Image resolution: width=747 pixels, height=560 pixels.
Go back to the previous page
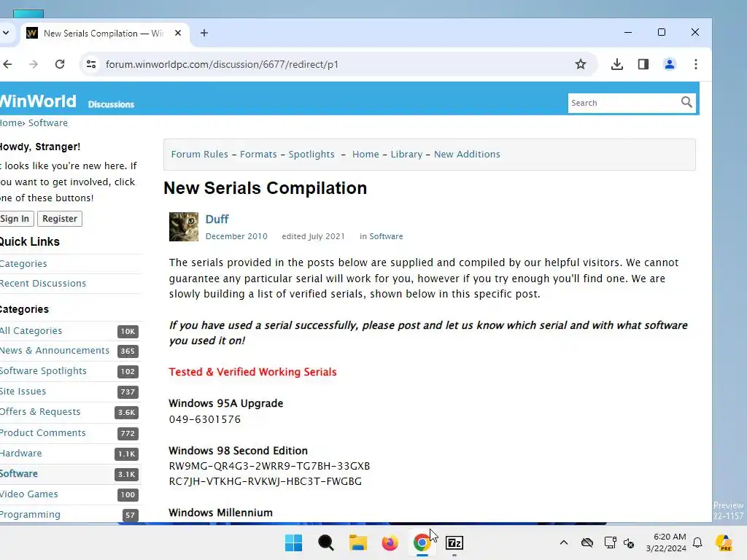point(7,64)
